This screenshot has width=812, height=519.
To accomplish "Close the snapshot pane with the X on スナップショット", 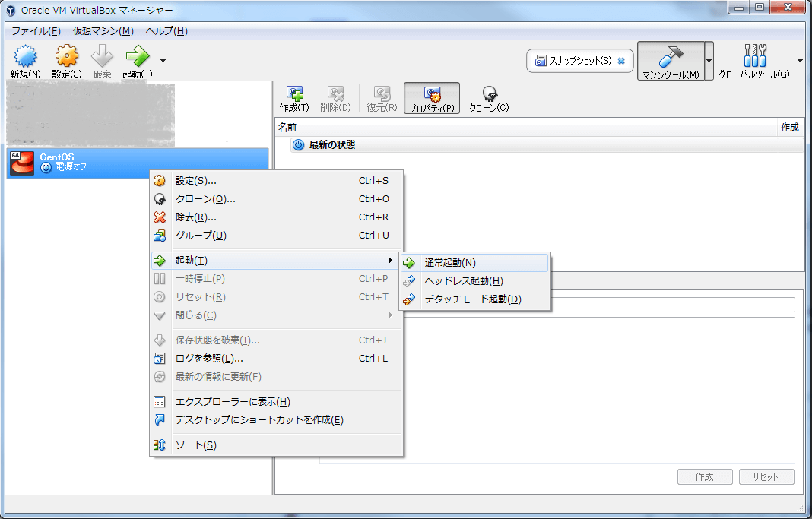I will [x=620, y=60].
